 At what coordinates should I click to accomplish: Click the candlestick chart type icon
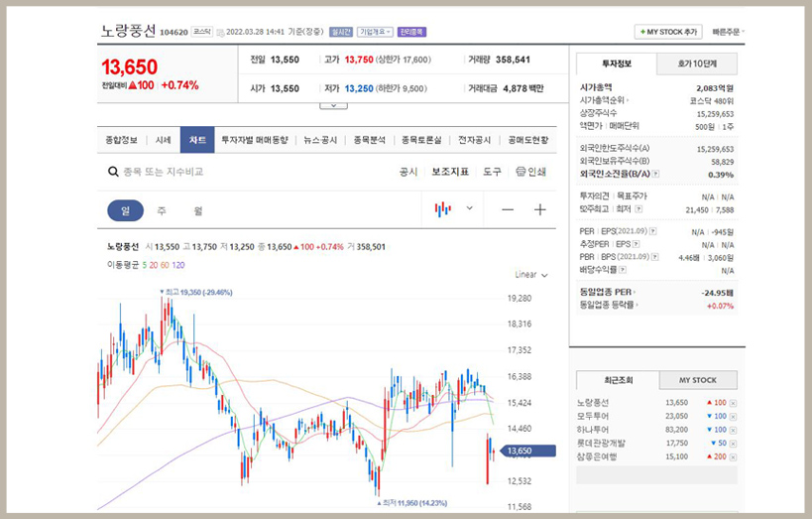(443, 209)
